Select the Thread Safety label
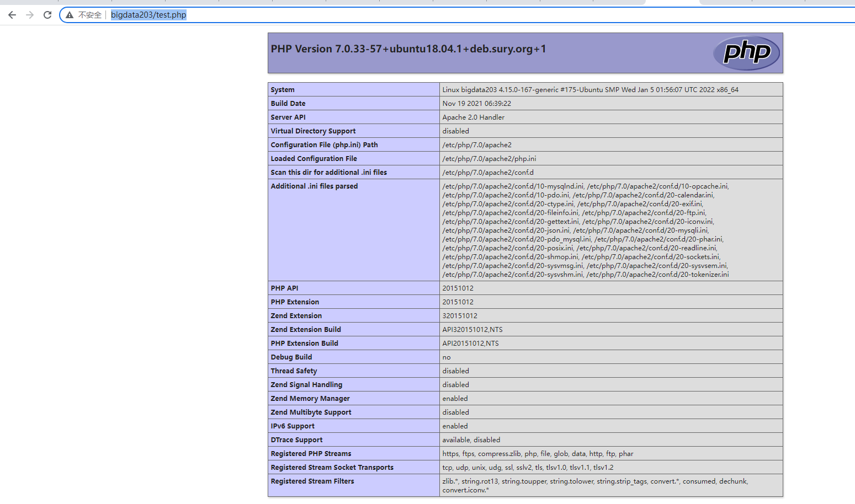 tap(294, 371)
